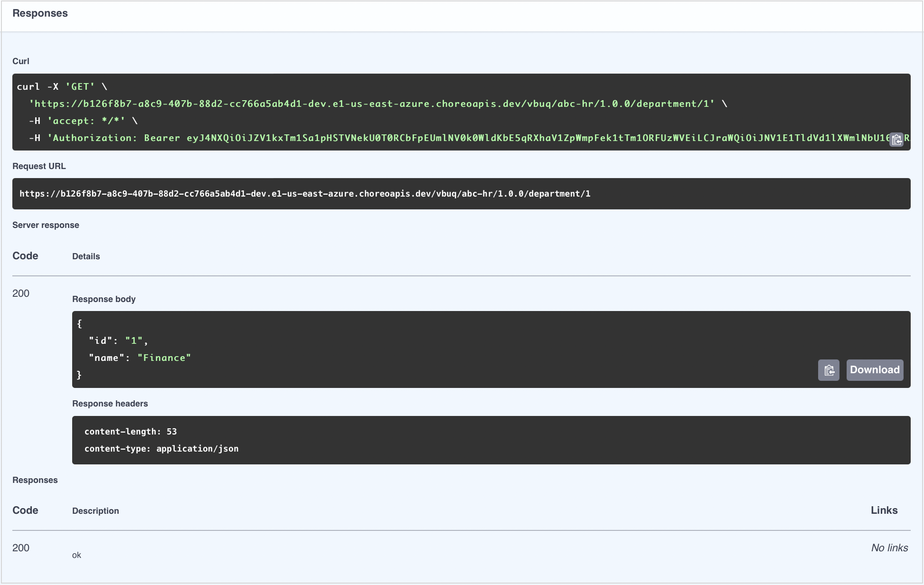This screenshot has width=924, height=585.
Task: Click the top Responses section heading
Action: [x=40, y=13]
